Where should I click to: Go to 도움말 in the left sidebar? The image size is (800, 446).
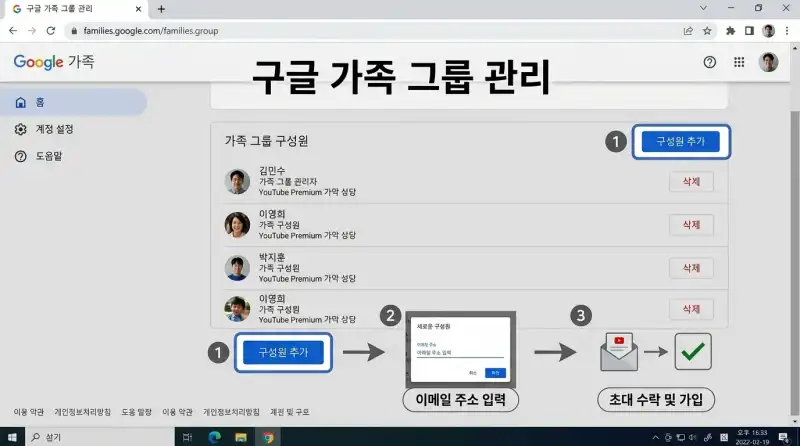(50, 156)
